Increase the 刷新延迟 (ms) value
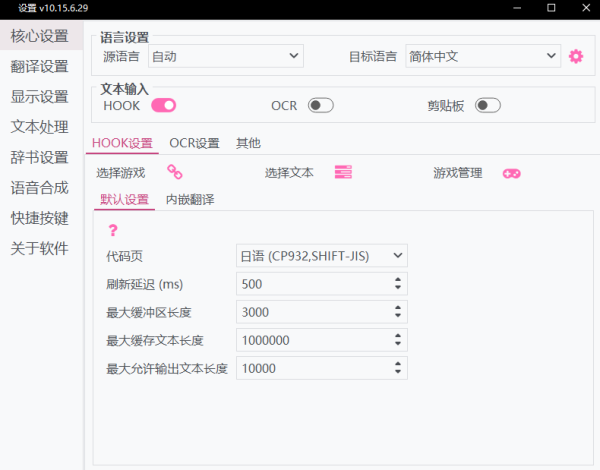This screenshot has width=600, height=470. [x=398, y=279]
